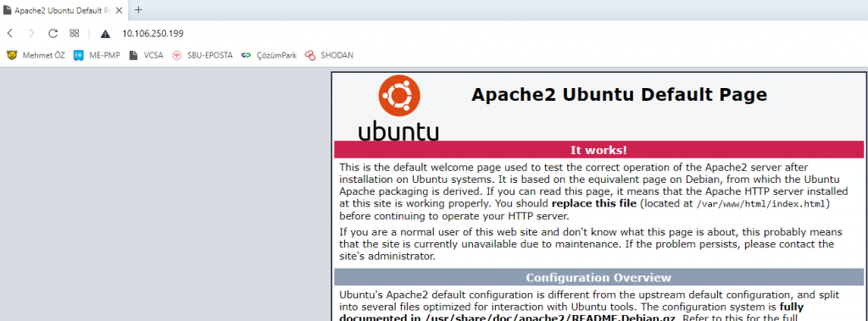Open a new tab with the plus button
This screenshot has width=868, height=321.
(x=138, y=10)
